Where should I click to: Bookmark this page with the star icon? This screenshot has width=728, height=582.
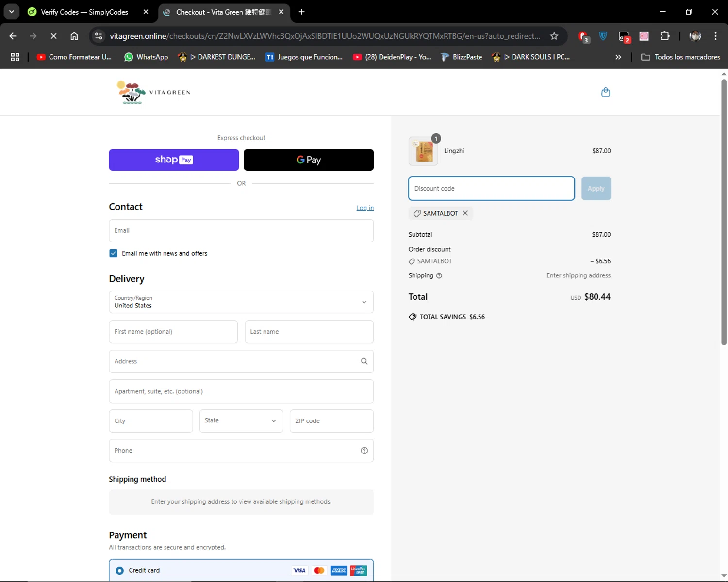[x=554, y=36]
